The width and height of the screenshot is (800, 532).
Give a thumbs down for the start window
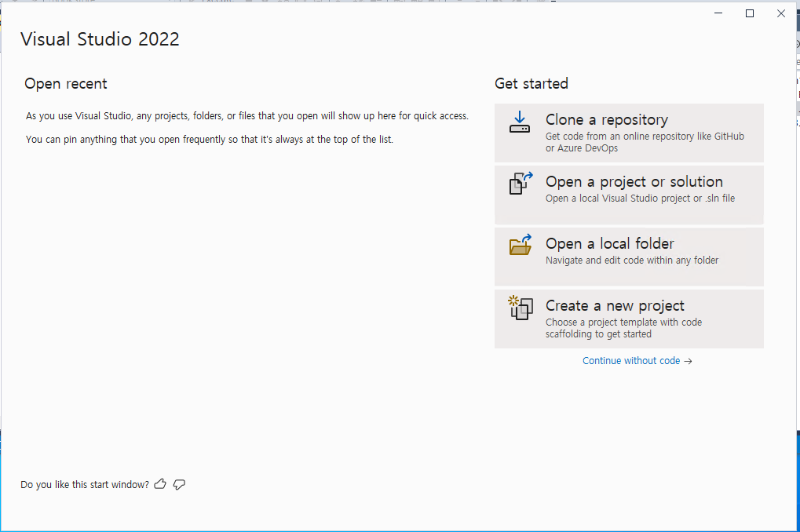tap(179, 485)
